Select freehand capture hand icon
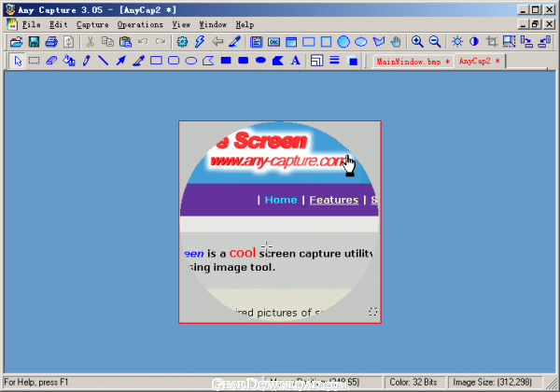 [396, 42]
